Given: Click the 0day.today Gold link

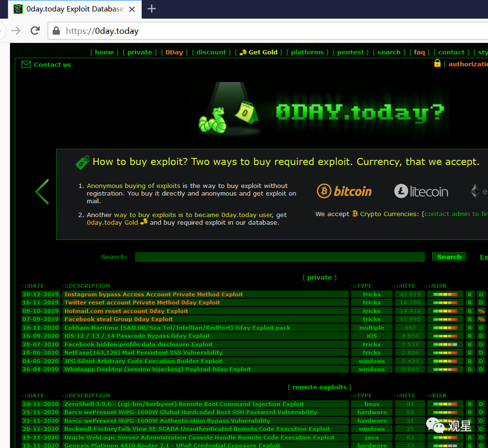Looking at the screenshot, I should click(x=113, y=222).
